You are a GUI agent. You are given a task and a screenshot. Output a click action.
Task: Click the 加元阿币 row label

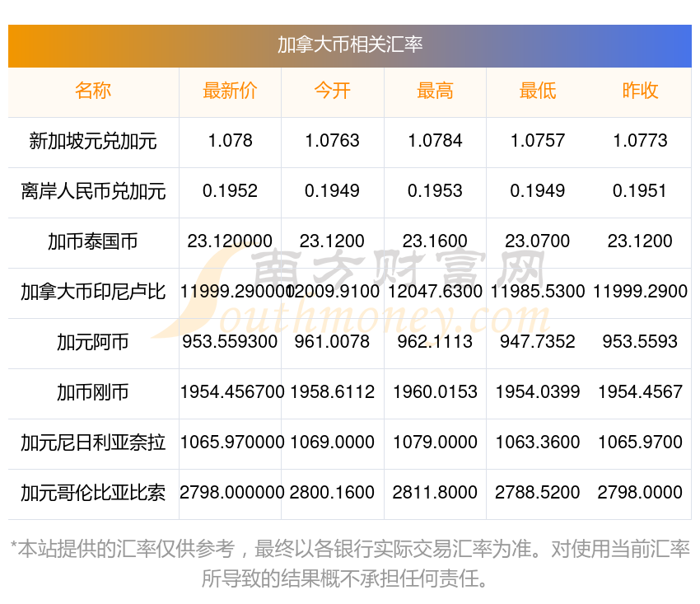(93, 342)
